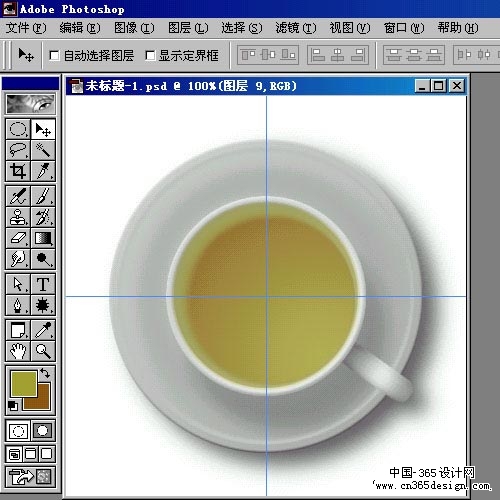Image resolution: width=500 pixels, height=500 pixels.
Task: Select the Magic Wand tool
Action: (x=43, y=150)
